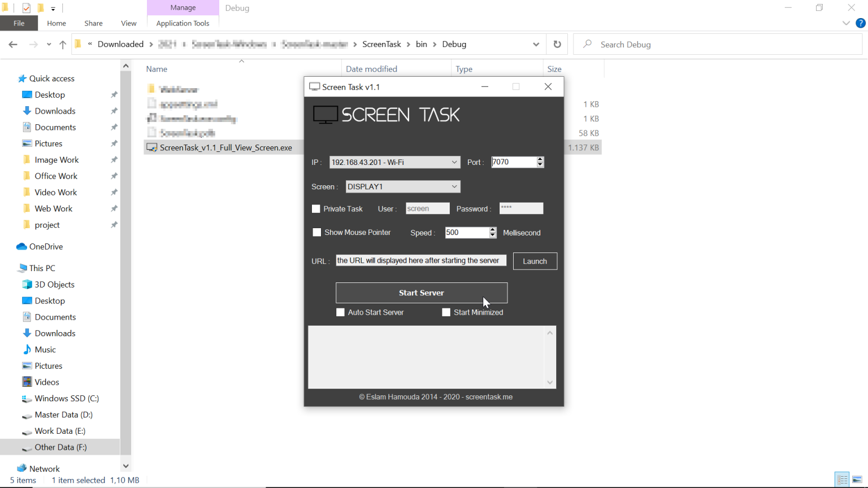Open the Application Tools Manage tab
This screenshot has height=488, width=868.
183,8
